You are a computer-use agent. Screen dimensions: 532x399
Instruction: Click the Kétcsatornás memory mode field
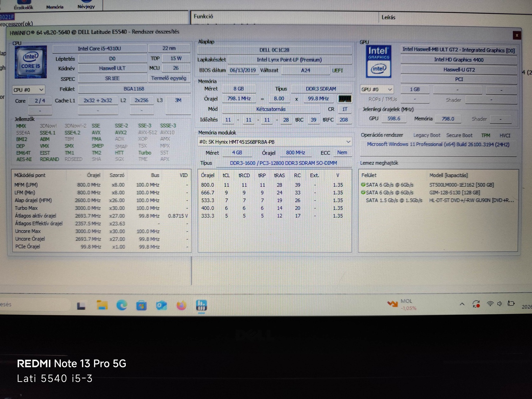click(x=271, y=109)
